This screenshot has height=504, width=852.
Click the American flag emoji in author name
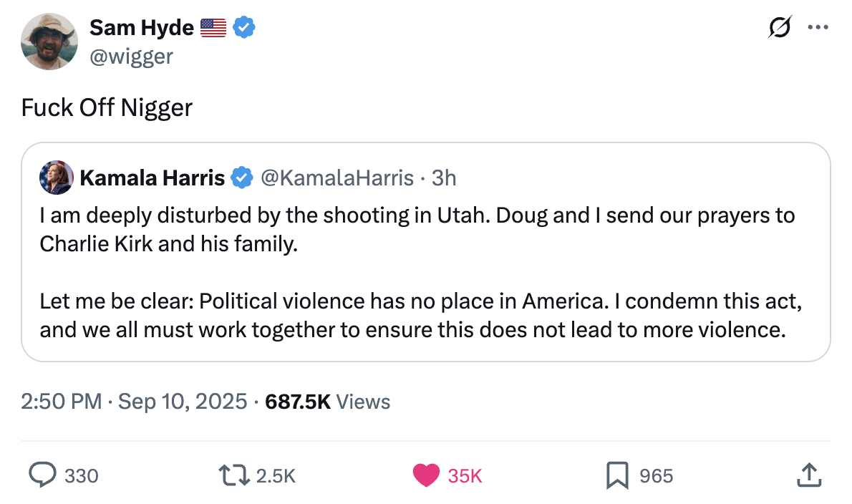point(213,28)
